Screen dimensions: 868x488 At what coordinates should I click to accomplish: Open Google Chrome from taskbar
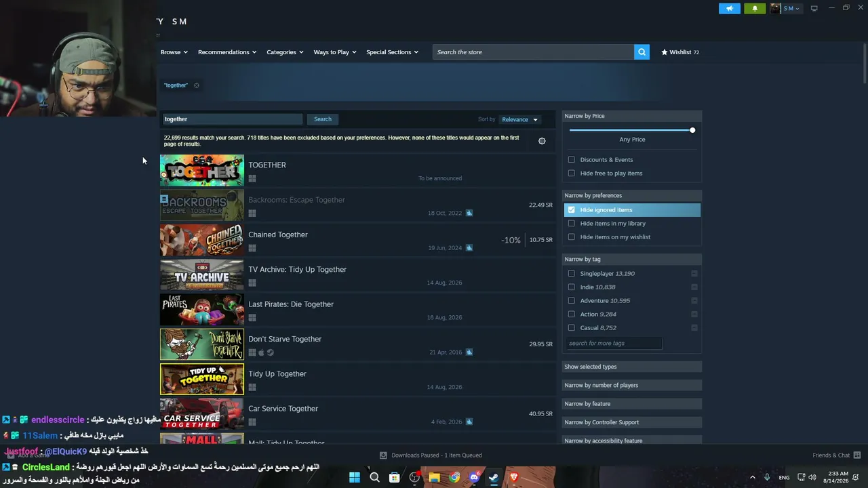454,477
